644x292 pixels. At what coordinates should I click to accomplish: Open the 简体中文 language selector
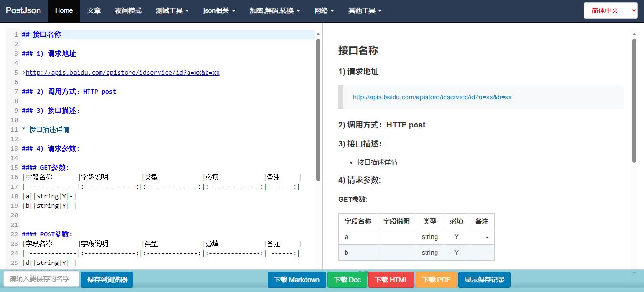[610, 10]
